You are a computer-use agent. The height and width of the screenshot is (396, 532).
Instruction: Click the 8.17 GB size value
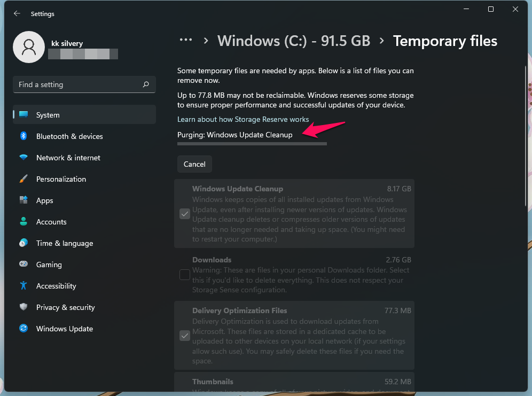click(x=399, y=189)
